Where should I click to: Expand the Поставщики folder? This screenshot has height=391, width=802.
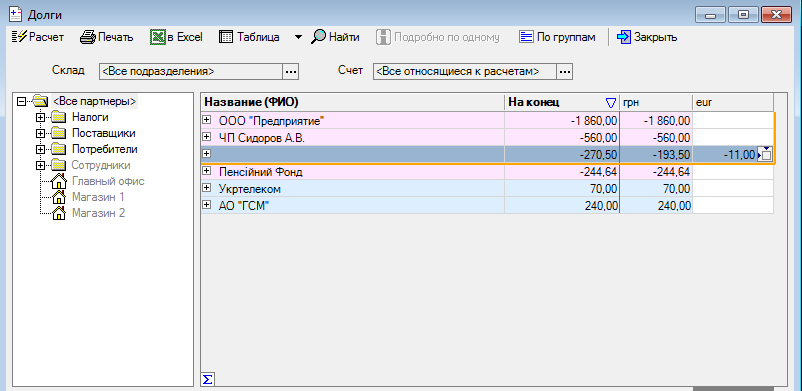click(x=41, y=134)
